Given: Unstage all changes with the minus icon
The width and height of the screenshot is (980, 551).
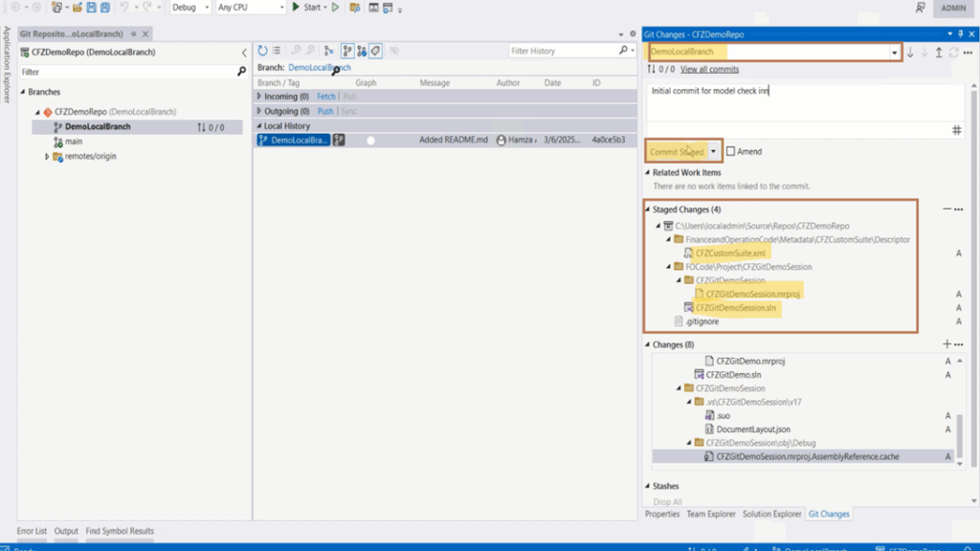Looking at the screenshot, I should (947, 209).
